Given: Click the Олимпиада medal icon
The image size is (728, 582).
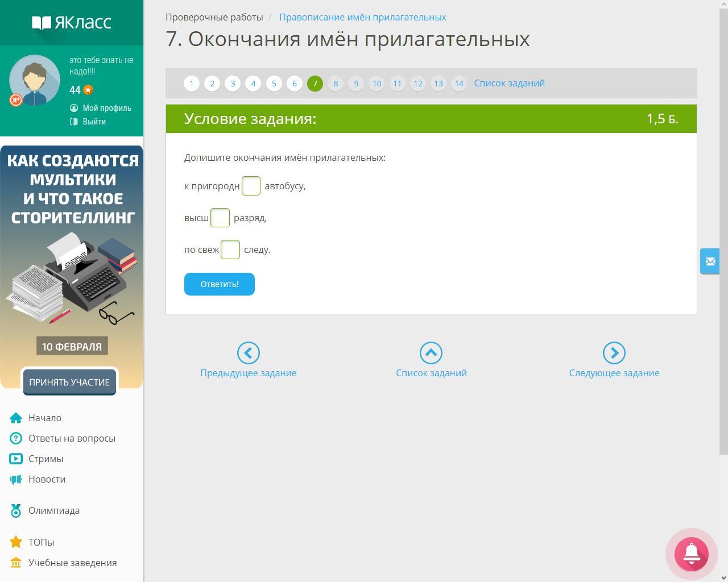Looking at the screenshot, I should [16, 511].
